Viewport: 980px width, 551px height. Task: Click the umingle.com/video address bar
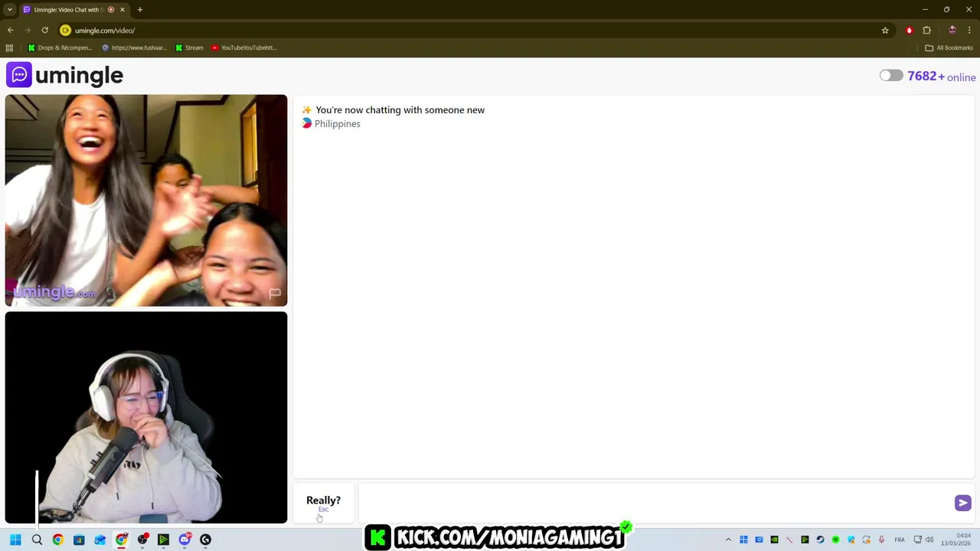(467, 31)
